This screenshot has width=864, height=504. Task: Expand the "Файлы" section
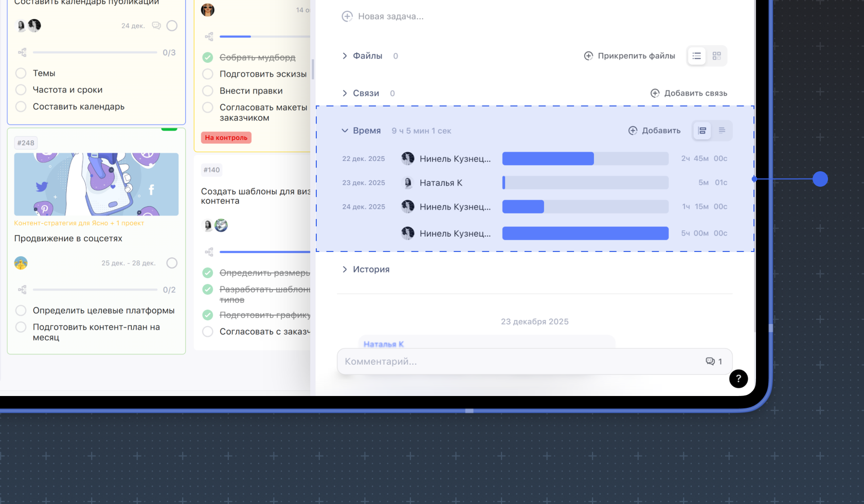pos(345,56)
